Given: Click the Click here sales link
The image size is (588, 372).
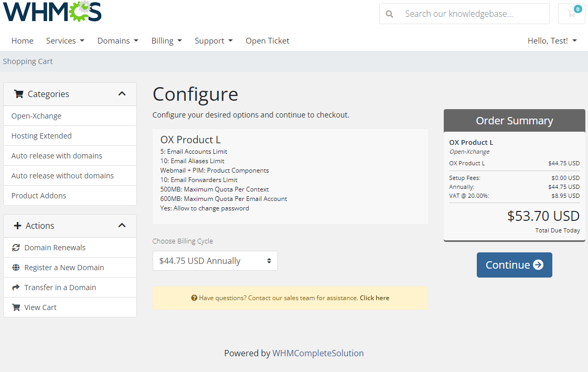Looking at the screenshot, I should click(374, 297).
